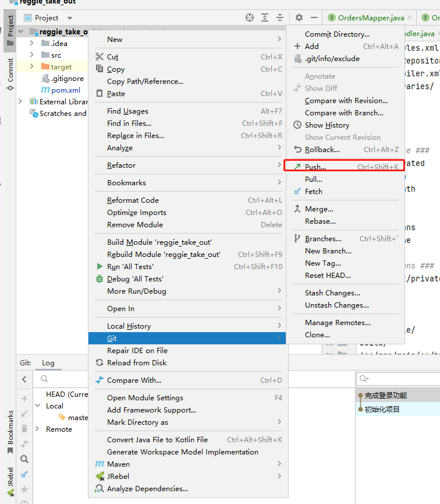The width and height of the screenshot is (440, 504).
Task: Select Stash Changes... in Git submenu
Action: (x=345, y=293)
